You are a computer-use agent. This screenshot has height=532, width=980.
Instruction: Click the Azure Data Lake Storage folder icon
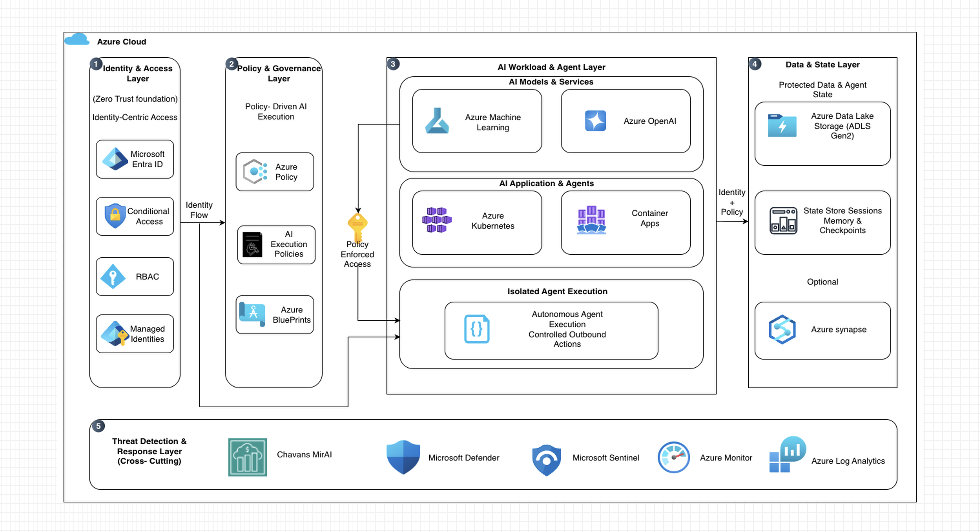point(782,125)
